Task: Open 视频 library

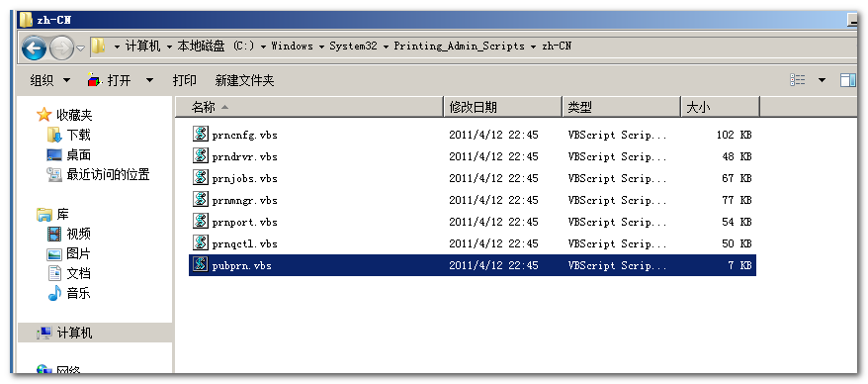Action: (x=78, y=234)
